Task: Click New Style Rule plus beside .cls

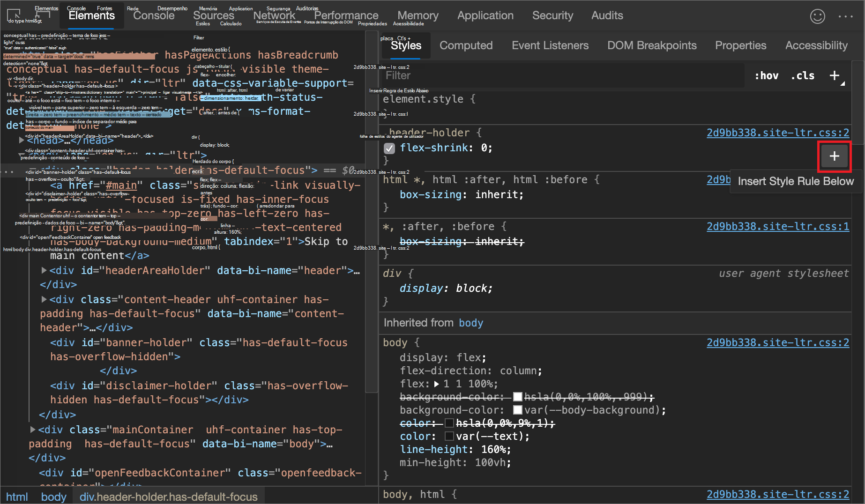Action: click(835, 75)
